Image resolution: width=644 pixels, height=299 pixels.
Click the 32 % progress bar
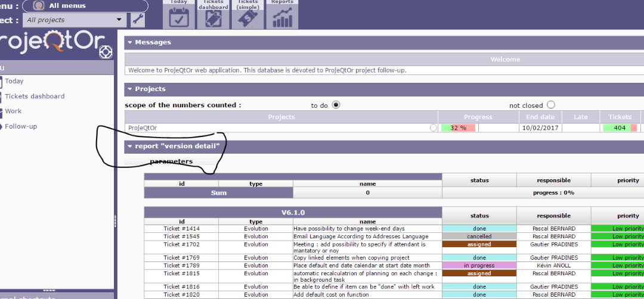458,127
